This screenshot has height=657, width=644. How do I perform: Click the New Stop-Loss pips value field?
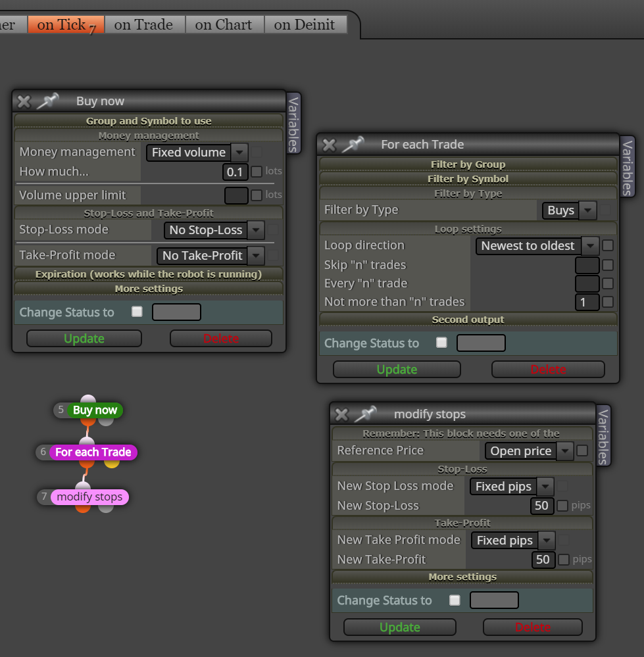[x=542, y=506]
